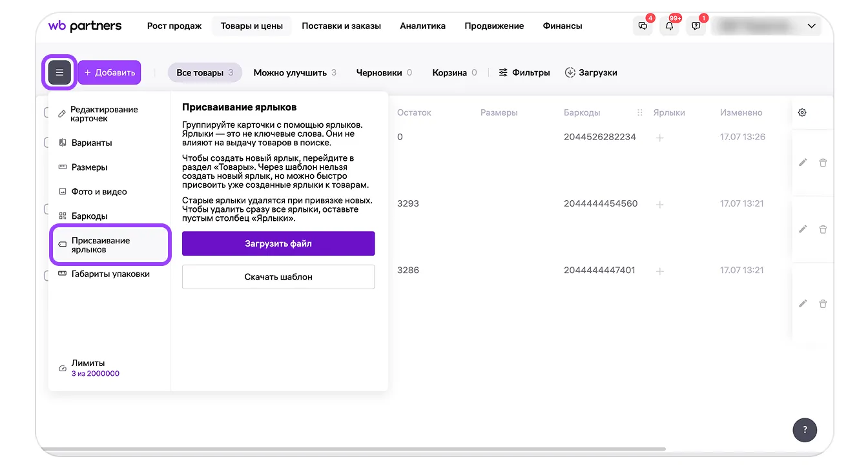Delete the product with barcode 2044444447401

(823, 303)
